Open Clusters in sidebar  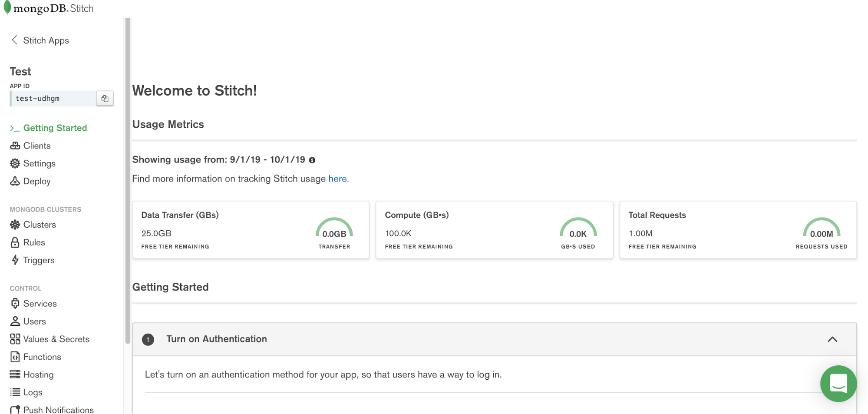click(40, 225)
